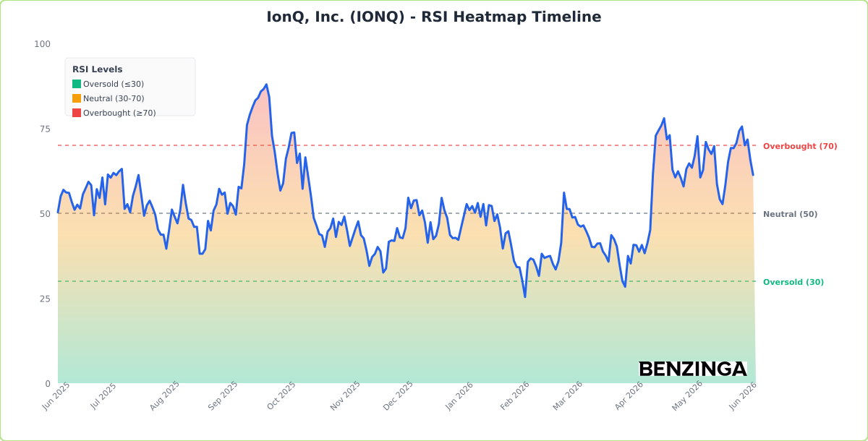Image resolution: width=868 pixels, height=441 pixels.
Task: Click the 'Jun 2026' x-axis label
Action: (x=743, y=396)
